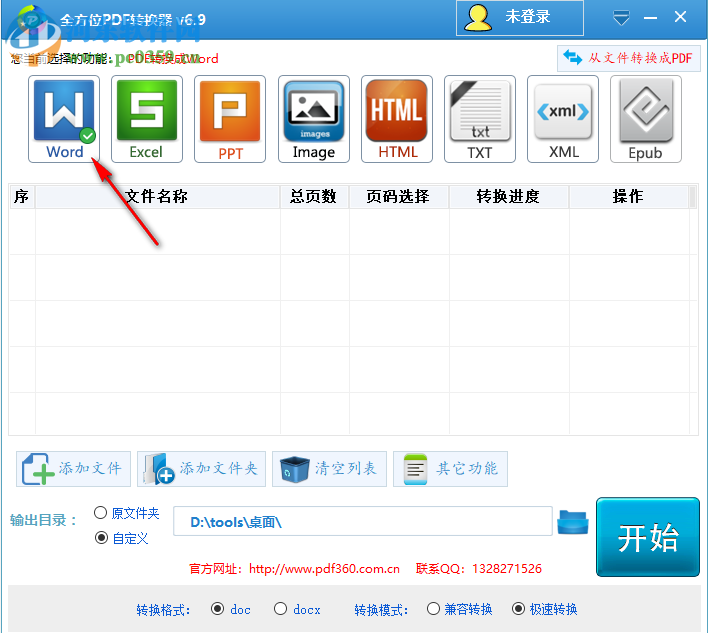The image size is (708, 633).
Task: Click the 转换进度 column header
Action: pos(509,196)
